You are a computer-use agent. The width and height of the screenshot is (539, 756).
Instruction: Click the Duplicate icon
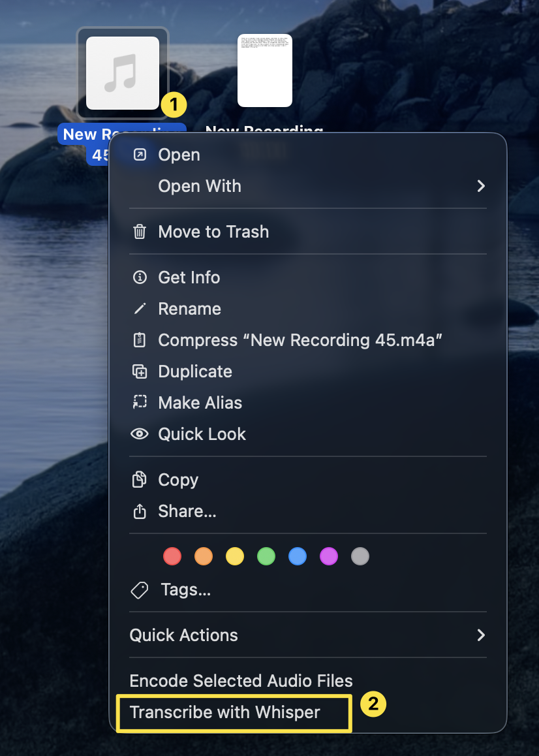[x=140, y=371]
